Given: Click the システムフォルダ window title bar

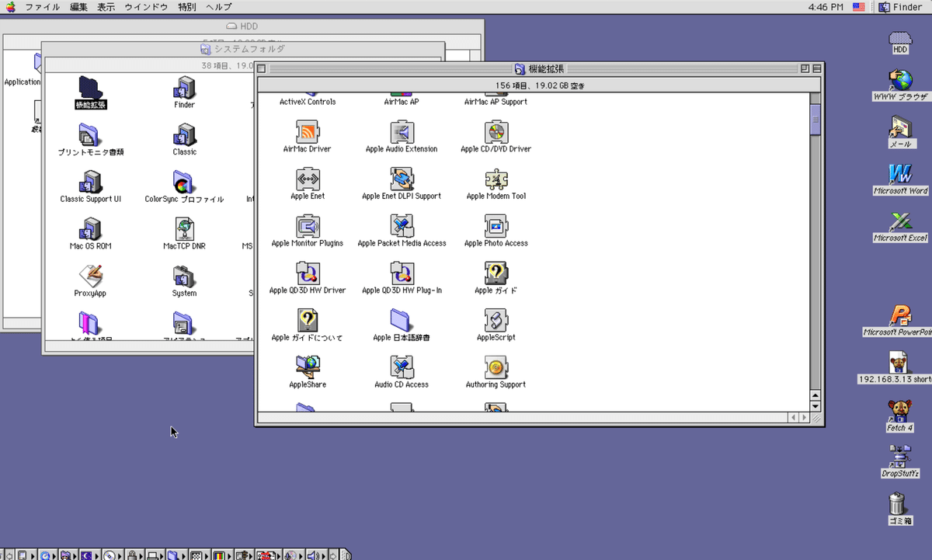Looking at the screenshot, I should tap(242, 49).
